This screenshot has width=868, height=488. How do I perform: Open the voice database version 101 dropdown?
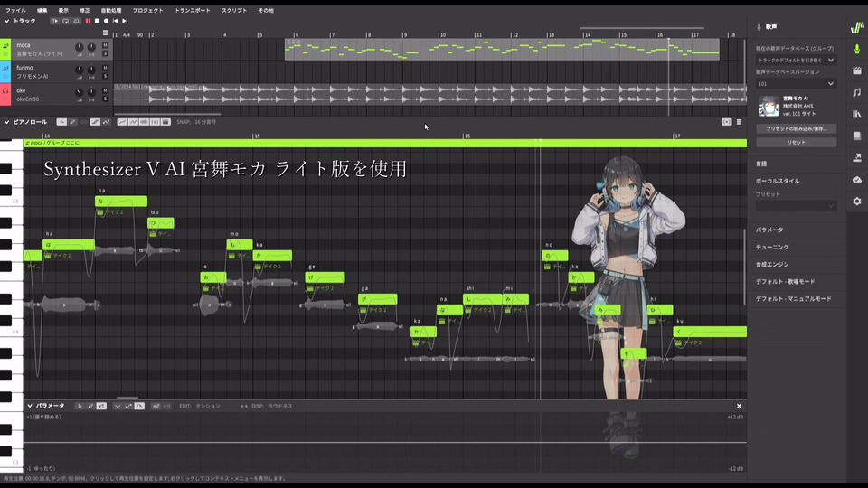(796, 83)
